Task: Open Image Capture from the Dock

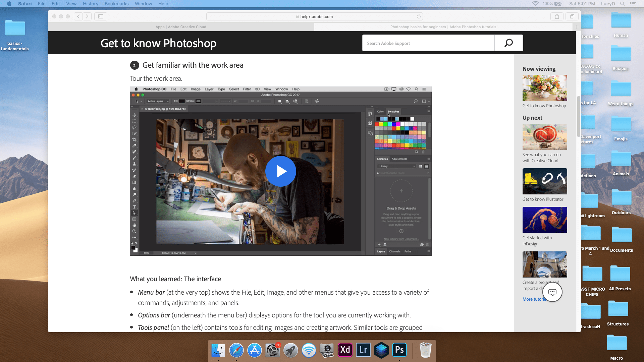Action: pyautogui.click(x=327, y=350)
